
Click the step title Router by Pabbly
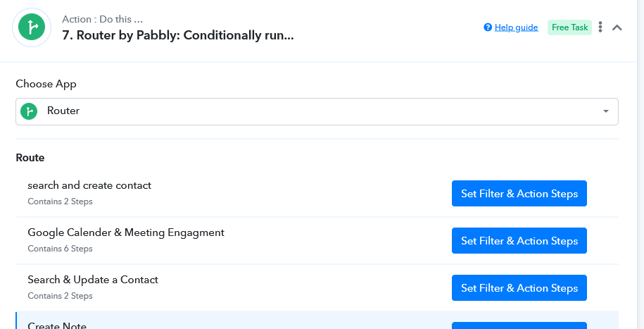[177, 35]
